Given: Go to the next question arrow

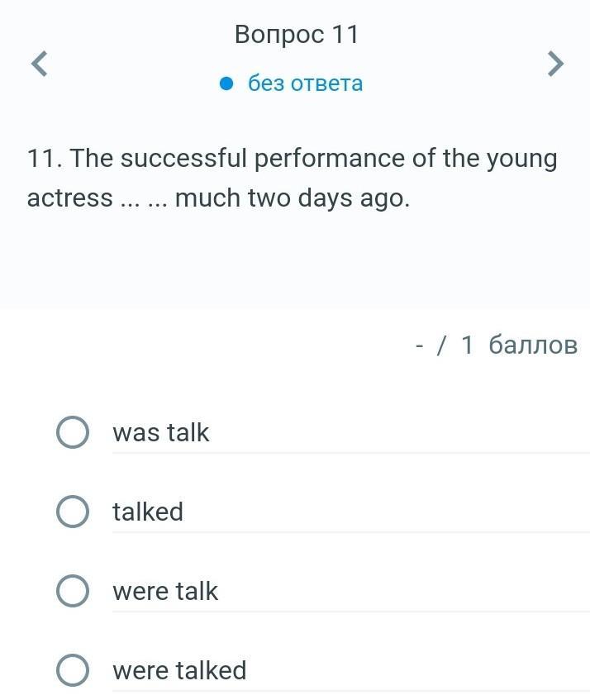Looking at the screenshot, I should click(555, 64).
